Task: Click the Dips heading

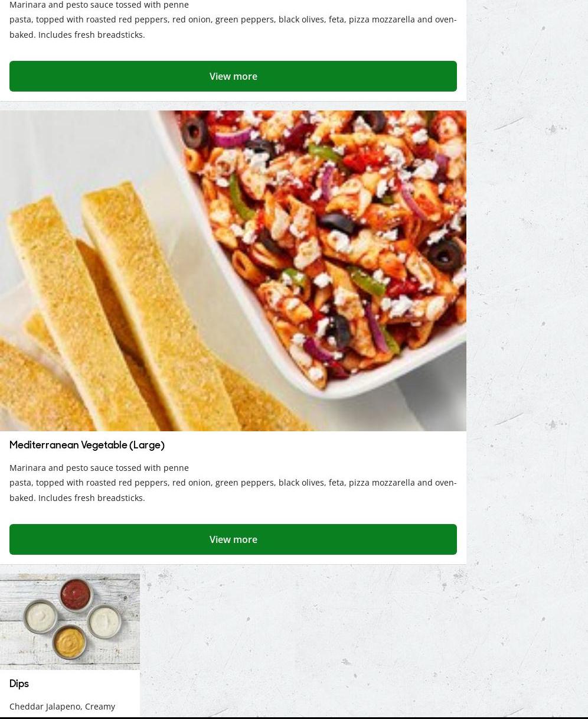Action: pyautogui.click(x=19, y=684)
